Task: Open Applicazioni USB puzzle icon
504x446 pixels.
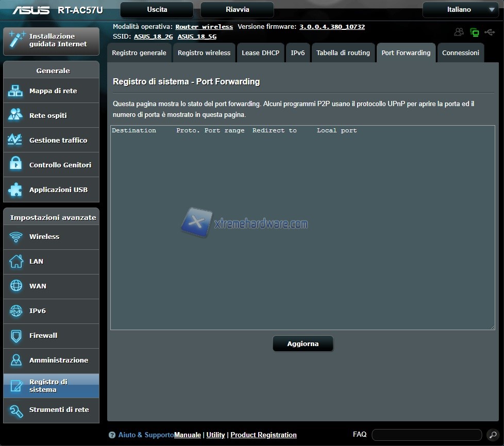Action: [15, 190]
